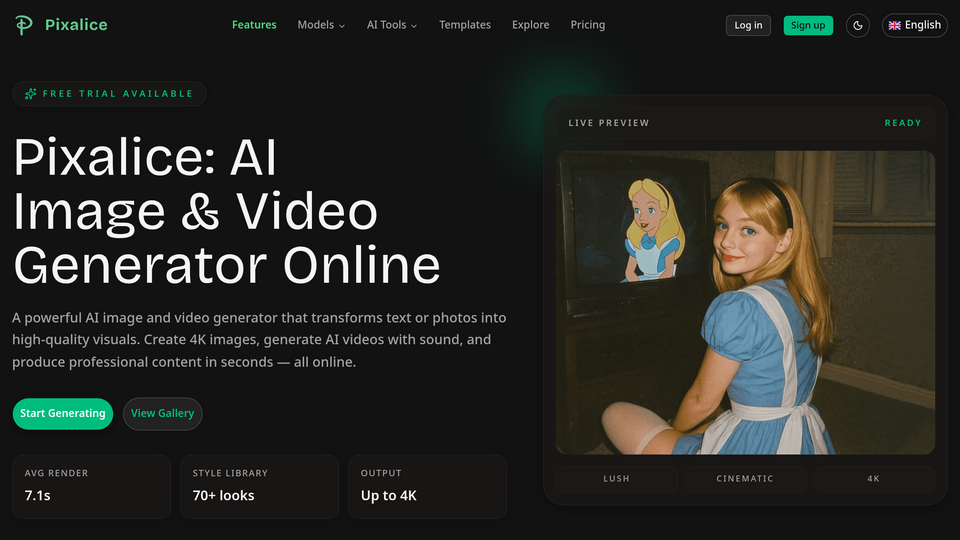Click the description paragraph under the headline
The image size is (960, 540).
259,340
